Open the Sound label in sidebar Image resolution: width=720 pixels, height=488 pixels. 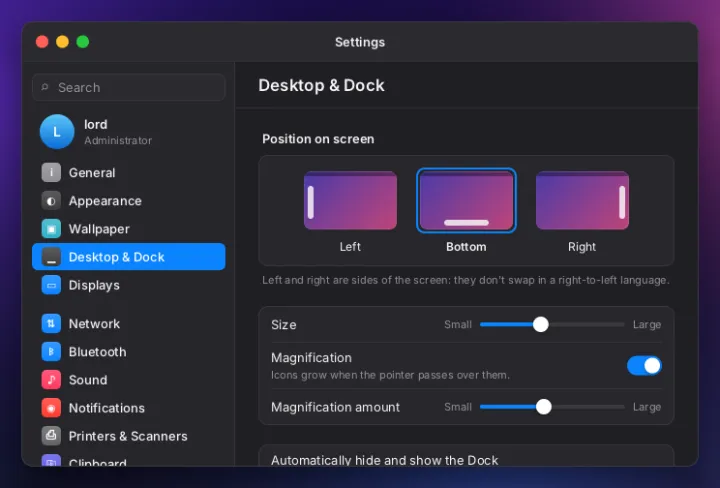click(x=88, y=380)
